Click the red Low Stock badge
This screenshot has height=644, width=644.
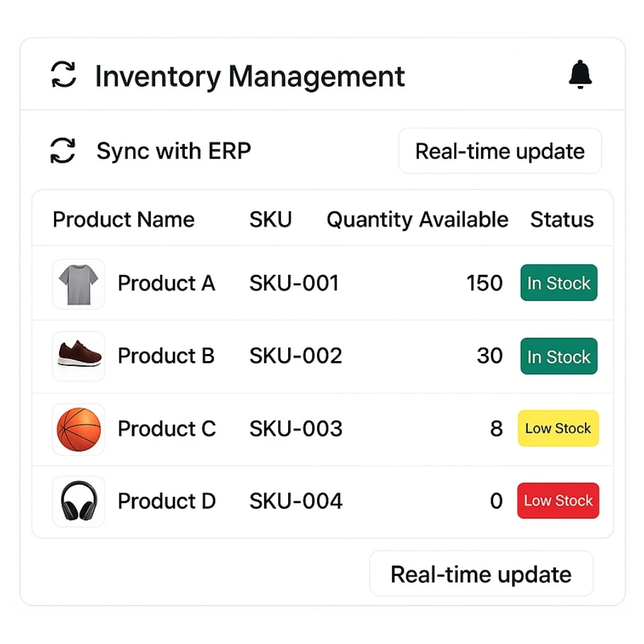(x=558, y=501)
